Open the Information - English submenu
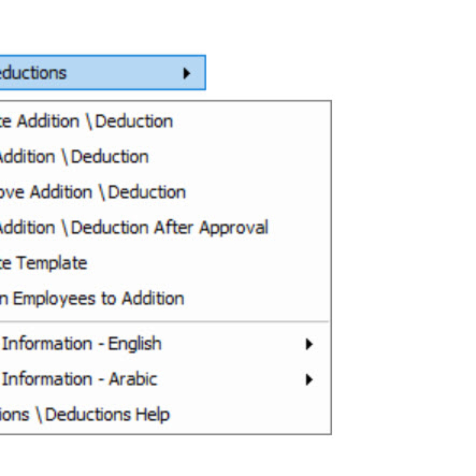This screenshot has height=476, width=476. (x=166, y=344)
